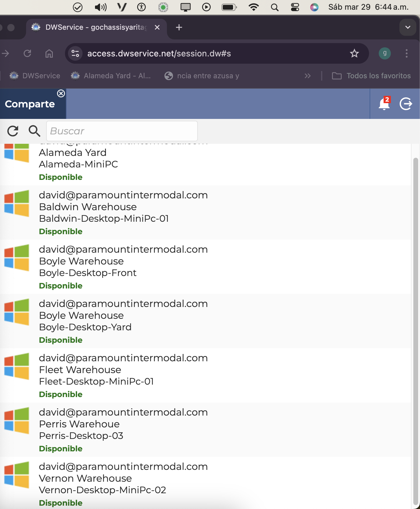Click Disponible status under Perris-Desktop-03
This screenshot has height=509, width=420.
[61, 449]
